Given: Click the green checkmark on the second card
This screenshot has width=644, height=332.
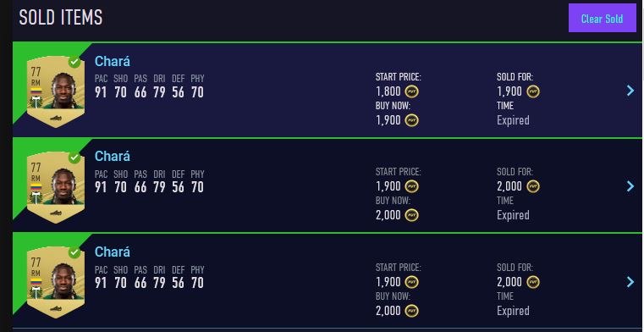Looking at the screenshot, I should tap(74, 158).
